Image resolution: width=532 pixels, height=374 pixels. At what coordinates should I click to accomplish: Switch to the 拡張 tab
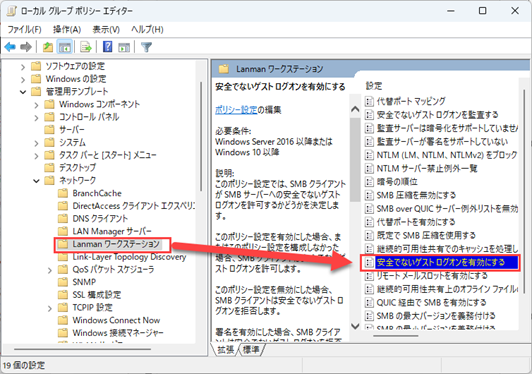coord(226,350)
